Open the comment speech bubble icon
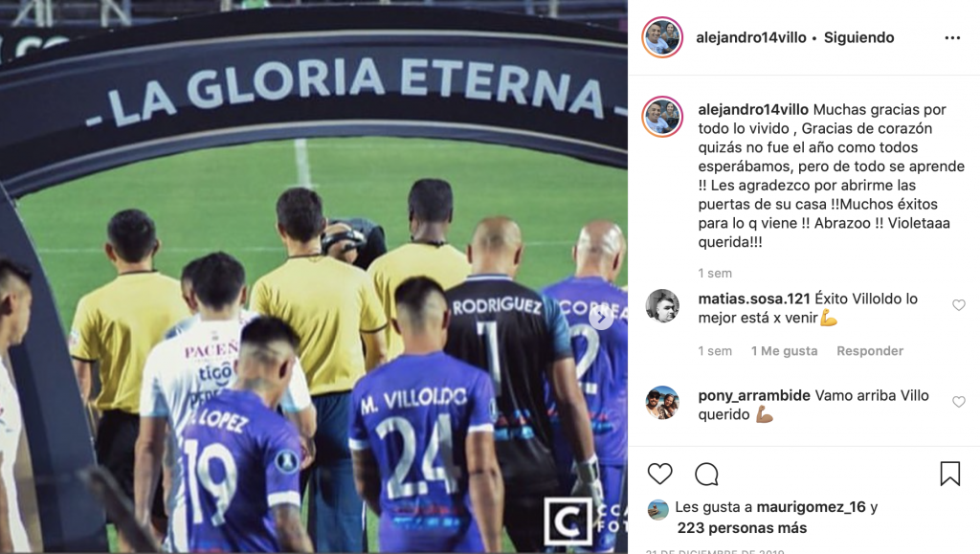Image resolution: width=980 pixels, height=554 pixels. [706, 474]
